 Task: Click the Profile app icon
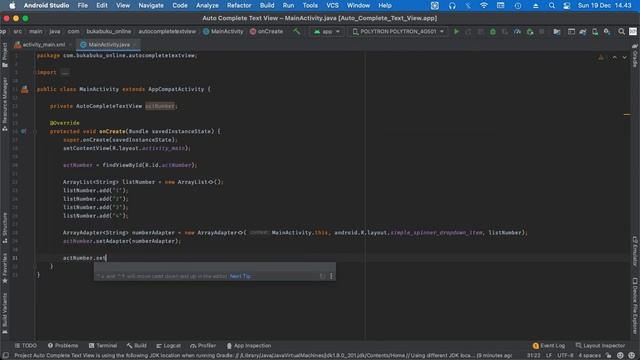(x=517, y=31)
